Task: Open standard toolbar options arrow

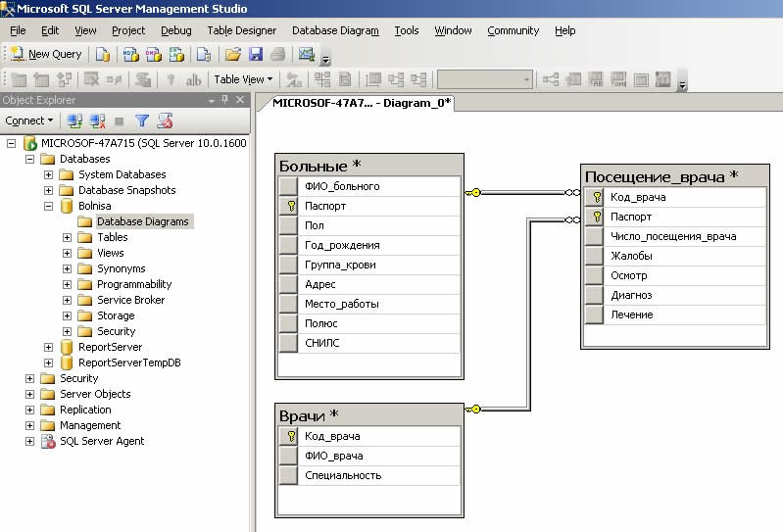Action: 325,60
